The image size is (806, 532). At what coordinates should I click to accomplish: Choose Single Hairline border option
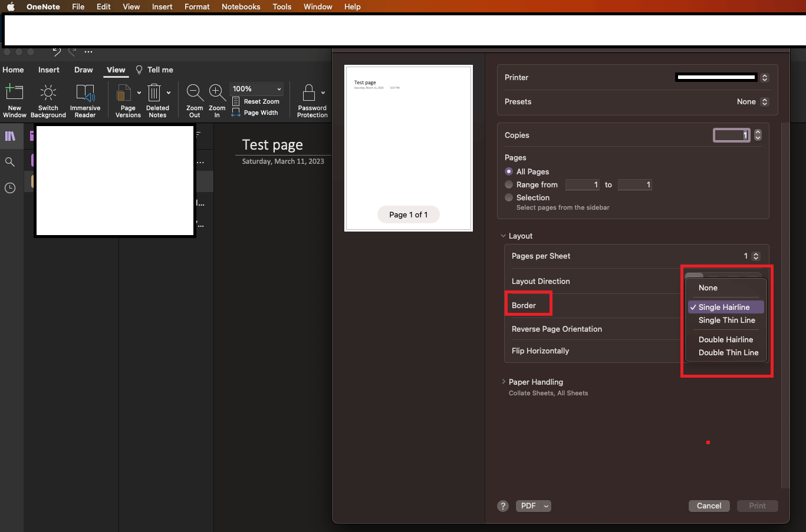[726, 307]
